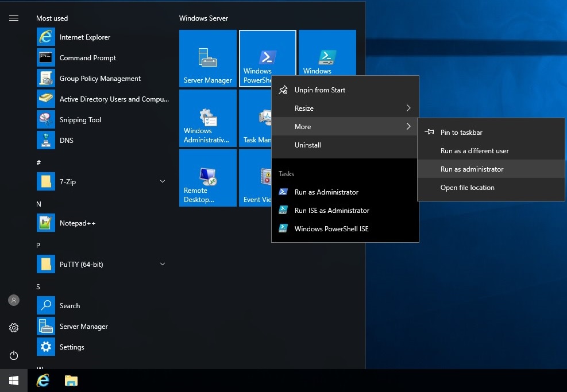Open Notepad++ from the app list
Viewport: 567px width, 392px height.
point(77,223)
